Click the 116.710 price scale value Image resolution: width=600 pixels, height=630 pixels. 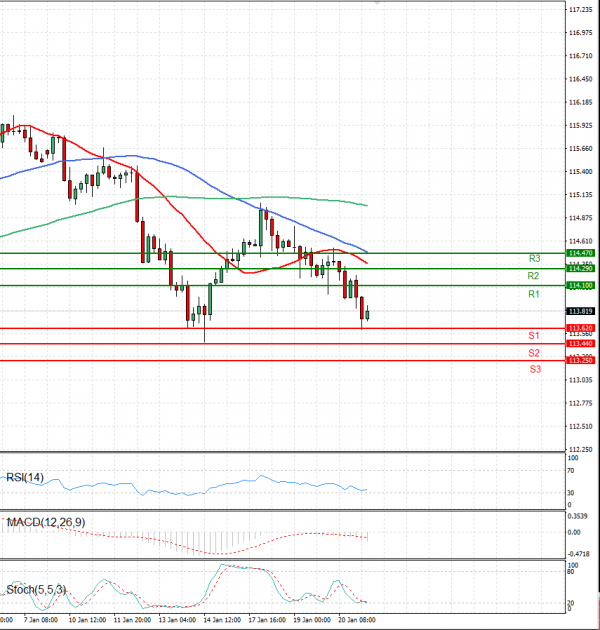point(581,56)
